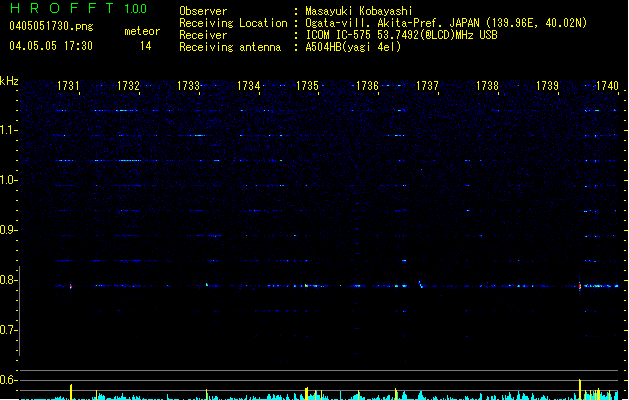Click the 1732 time marker
Screen dimensions: 629x400
coord(128,86)
